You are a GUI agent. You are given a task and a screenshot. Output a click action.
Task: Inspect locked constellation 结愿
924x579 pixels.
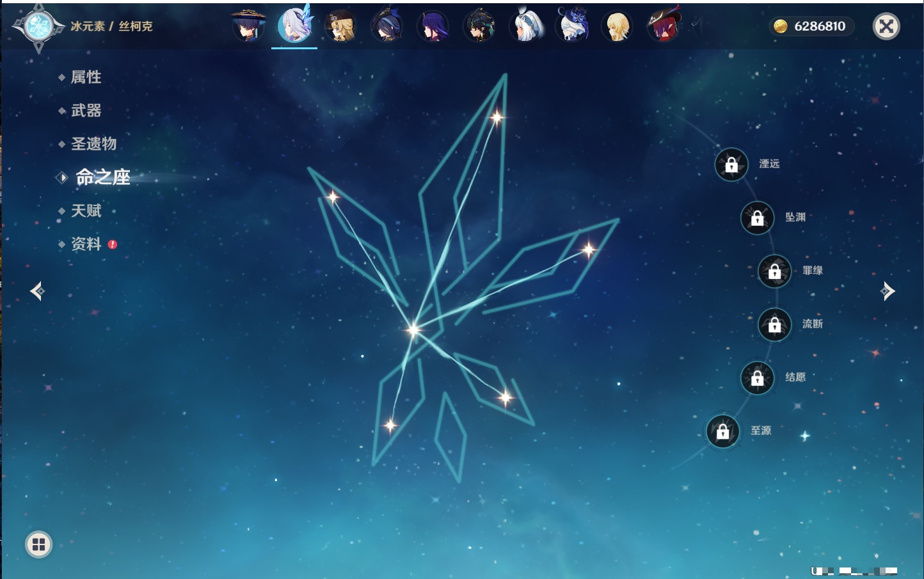pyautogui.click(x=757, y=378)
